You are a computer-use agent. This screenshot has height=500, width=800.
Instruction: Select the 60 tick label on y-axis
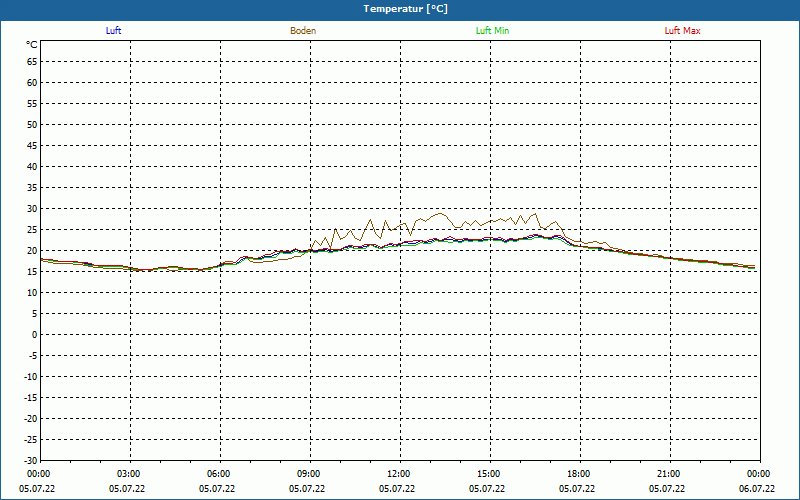pyautogui.click(x=32, y=83)
